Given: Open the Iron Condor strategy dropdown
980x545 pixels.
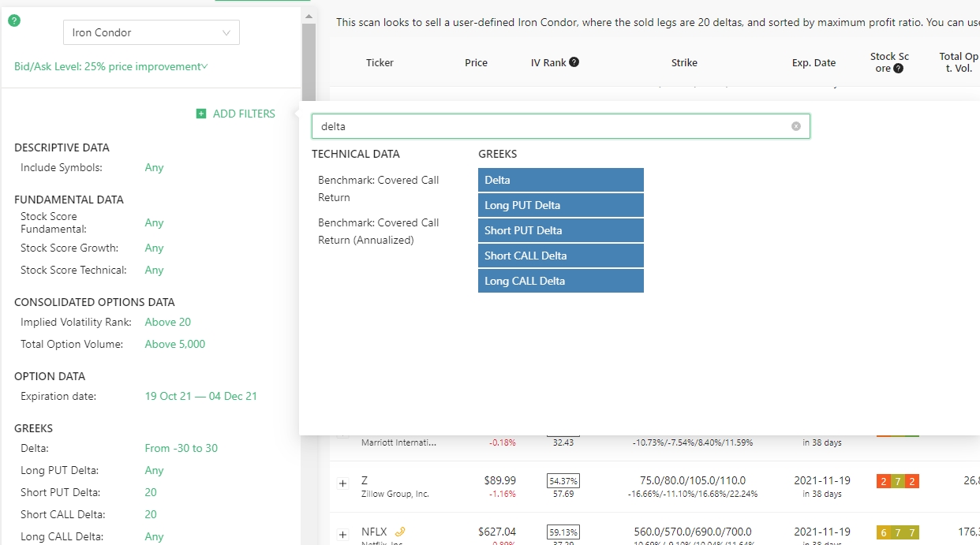Looking at the screenshot, I should [151, 32].
